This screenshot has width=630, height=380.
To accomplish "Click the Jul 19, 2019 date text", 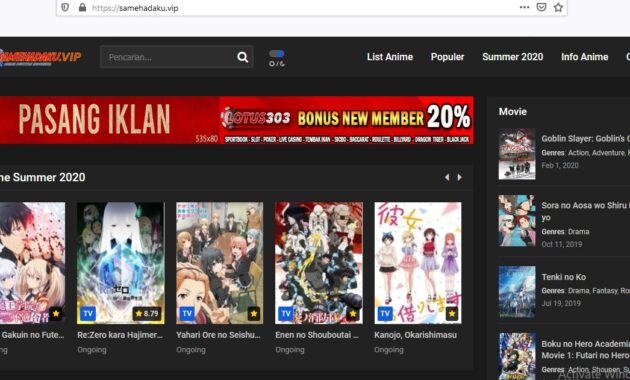I will (561, 303).
